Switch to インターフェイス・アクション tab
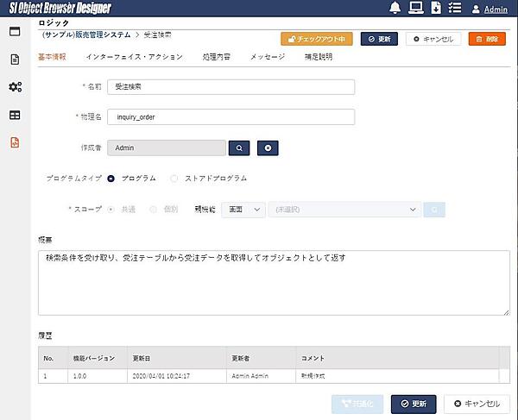 [134, 57]
